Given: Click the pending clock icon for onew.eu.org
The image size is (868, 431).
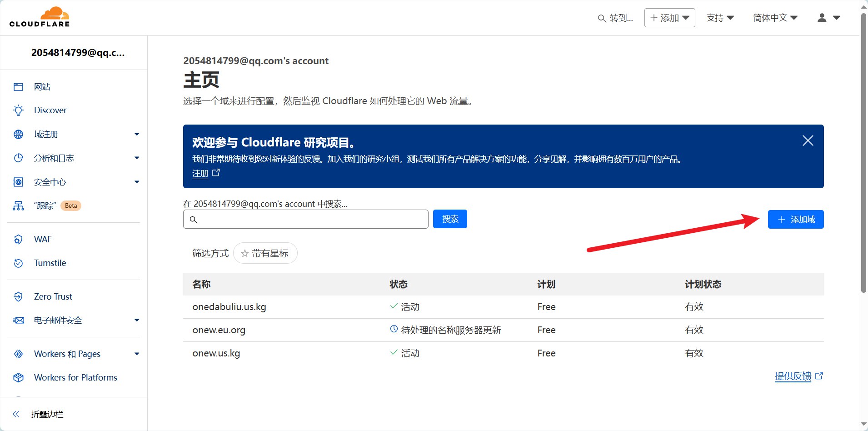Looking at the screenshot, I should (x=394, y=329).
